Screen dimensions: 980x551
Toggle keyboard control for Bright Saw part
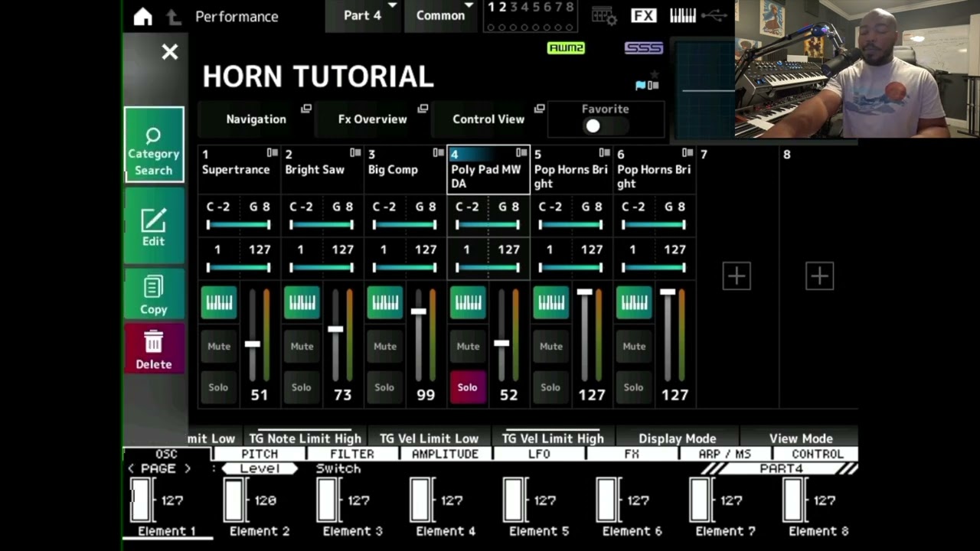[x=302, y=303]
